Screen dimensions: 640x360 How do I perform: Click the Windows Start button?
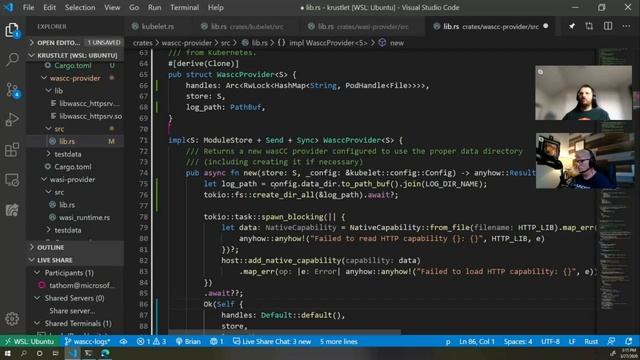[x=7, y=353]
